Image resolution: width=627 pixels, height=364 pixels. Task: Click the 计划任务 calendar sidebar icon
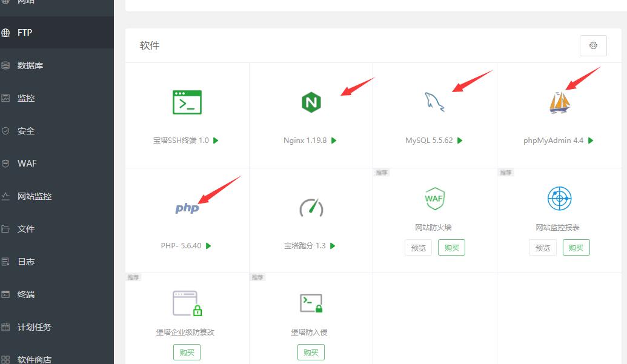point(5,327)
